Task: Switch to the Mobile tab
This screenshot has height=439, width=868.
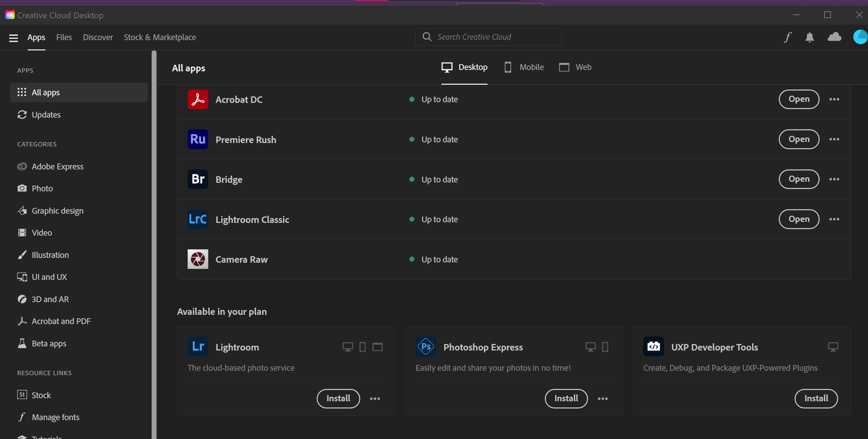Action: [524, 67]
